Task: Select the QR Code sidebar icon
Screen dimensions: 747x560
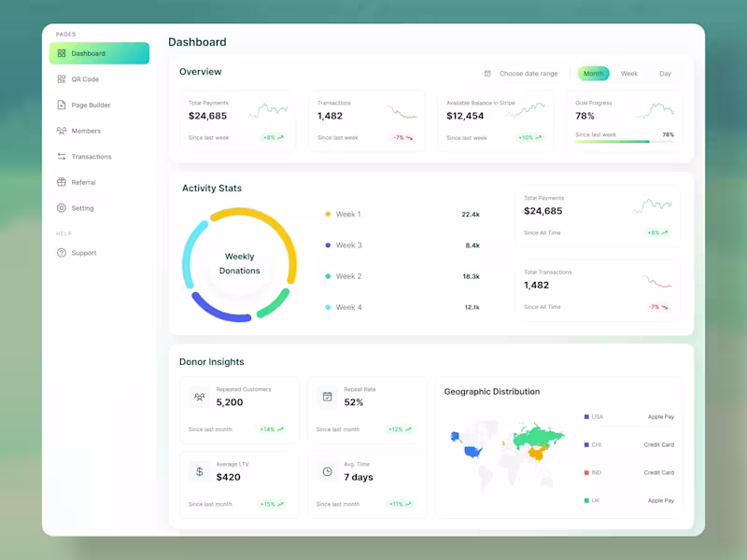Action: tap(60, 79)
